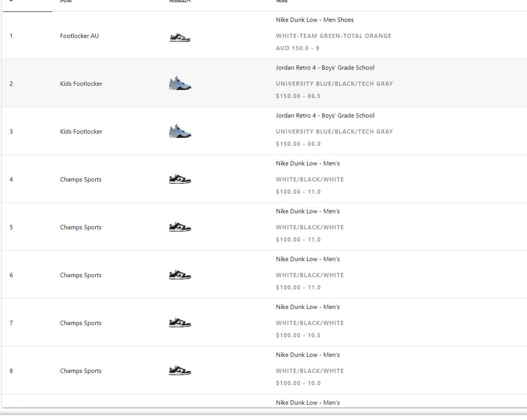
Task: Click the blue Jordan Retro 4 thumbnail in row 2
Action: tap(180, 83)
